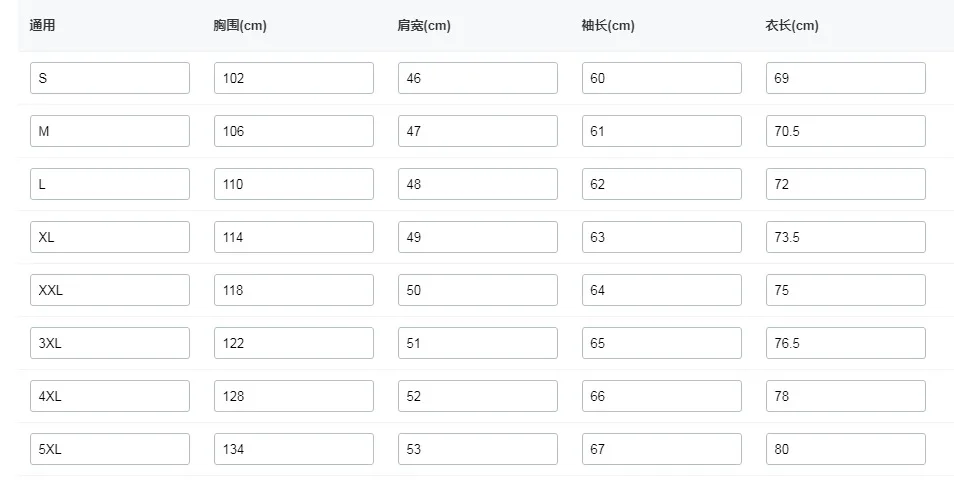Select the sleeve length 64 input
The width and height of the screenshot is (954, 488).
(662, 290)
